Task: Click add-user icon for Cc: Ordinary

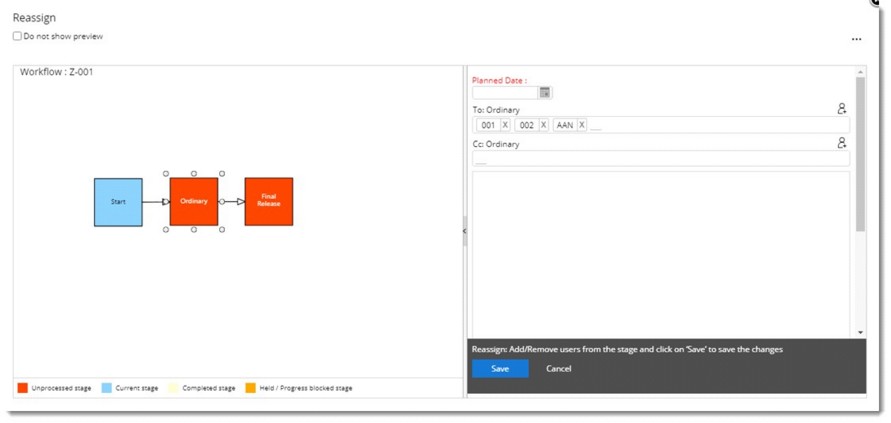Action: [842, 143]
